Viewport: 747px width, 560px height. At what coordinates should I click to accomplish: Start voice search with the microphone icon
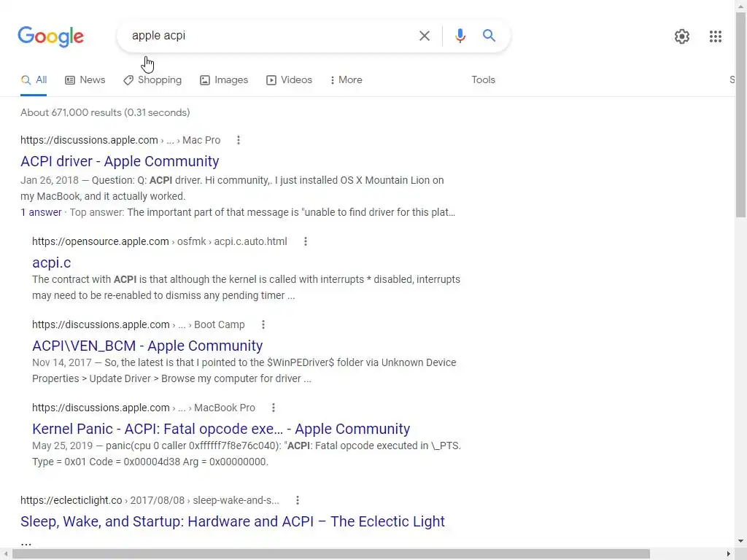click(x=460, y=36)
